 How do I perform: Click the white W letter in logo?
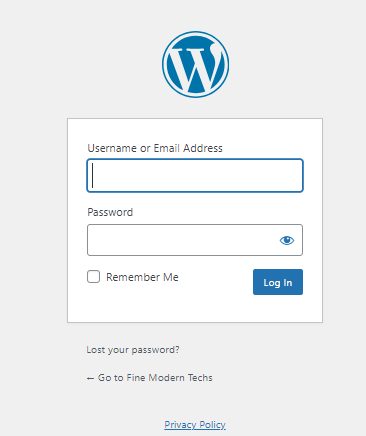pyautogui.click(x=195, y=68)
